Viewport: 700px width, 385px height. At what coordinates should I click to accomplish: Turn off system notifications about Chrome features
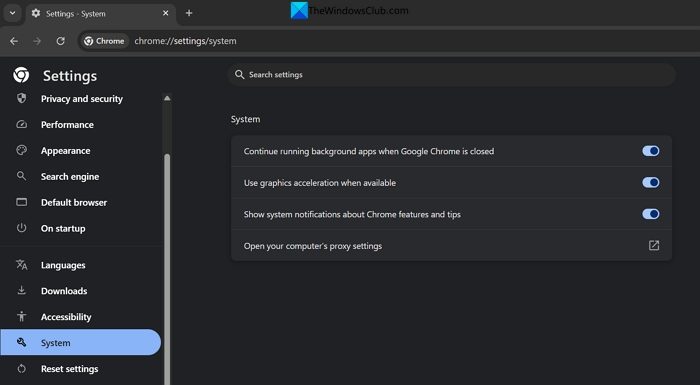click(650, 214)
